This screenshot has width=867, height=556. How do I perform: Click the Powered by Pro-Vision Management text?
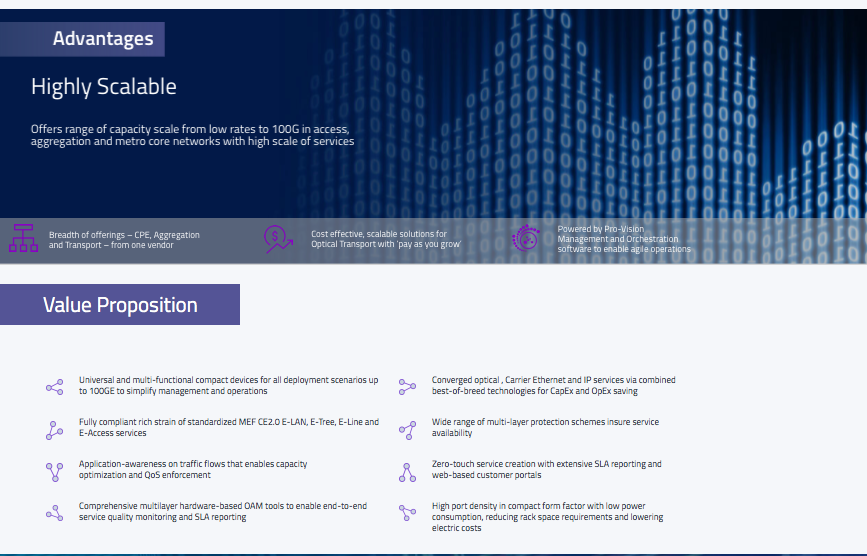tap(623, 239)
